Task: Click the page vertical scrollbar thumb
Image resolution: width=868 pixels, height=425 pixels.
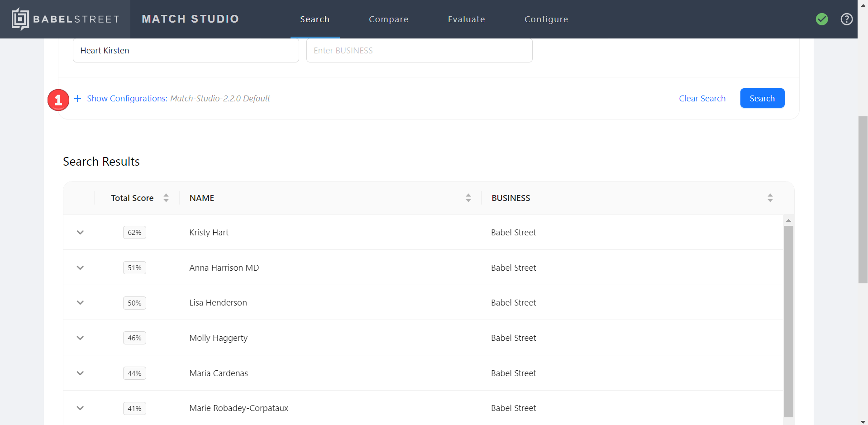Action: [863, 200]
